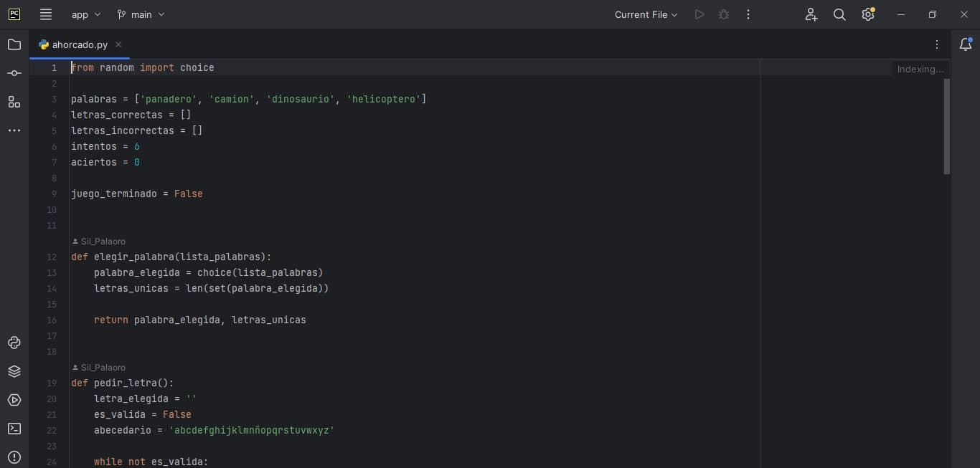
Task: Open the Terminal tool window
Action: [x=14, y=429]
